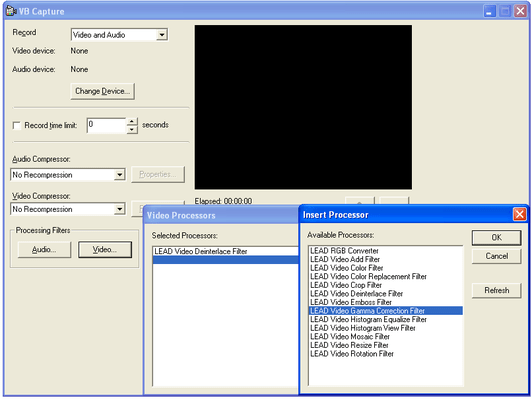The image size is (532, 400).
Task: Select LEAD Video Mosaic Filter
Action: [385, 337]
